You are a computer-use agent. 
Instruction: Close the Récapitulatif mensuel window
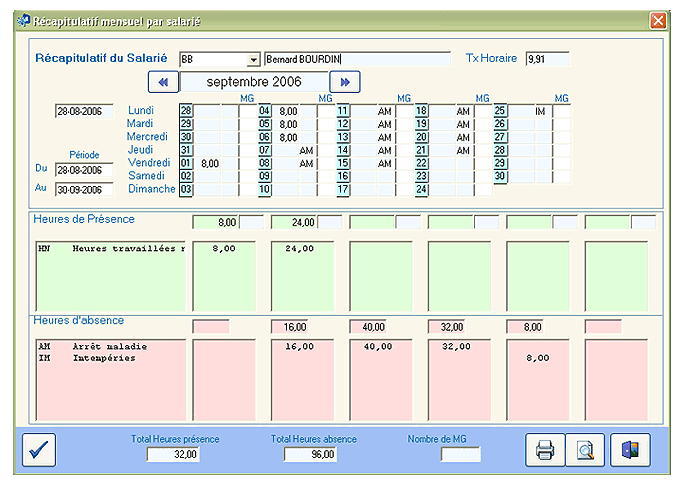point(658,20)
